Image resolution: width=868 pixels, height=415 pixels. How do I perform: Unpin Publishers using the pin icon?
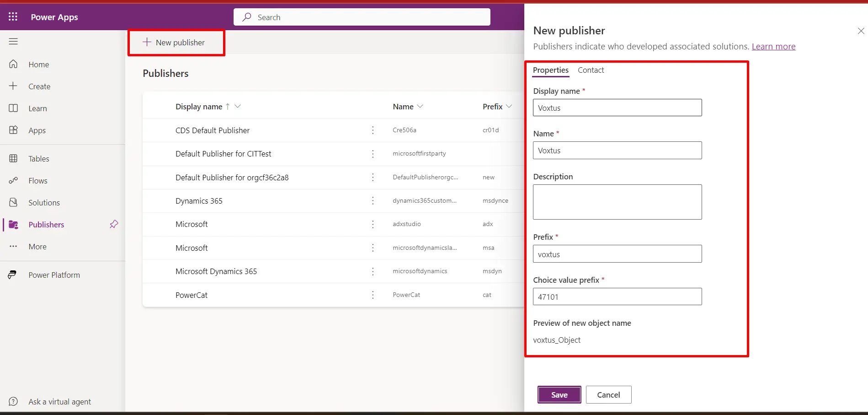click(x=114, y=224)
